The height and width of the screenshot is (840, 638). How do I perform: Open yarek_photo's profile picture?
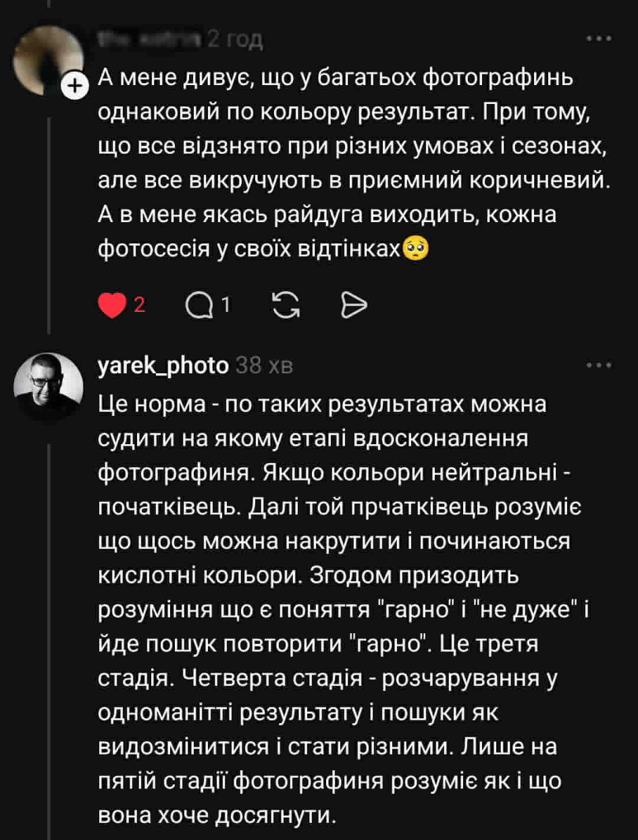(x=48, y=387)
